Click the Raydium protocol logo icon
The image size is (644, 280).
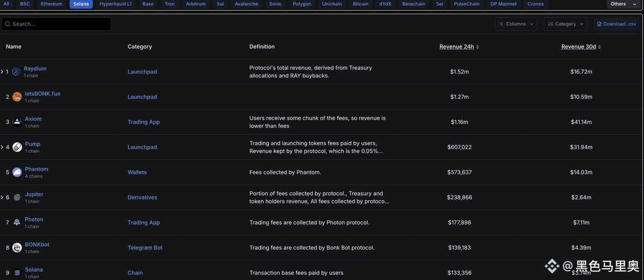16,72
